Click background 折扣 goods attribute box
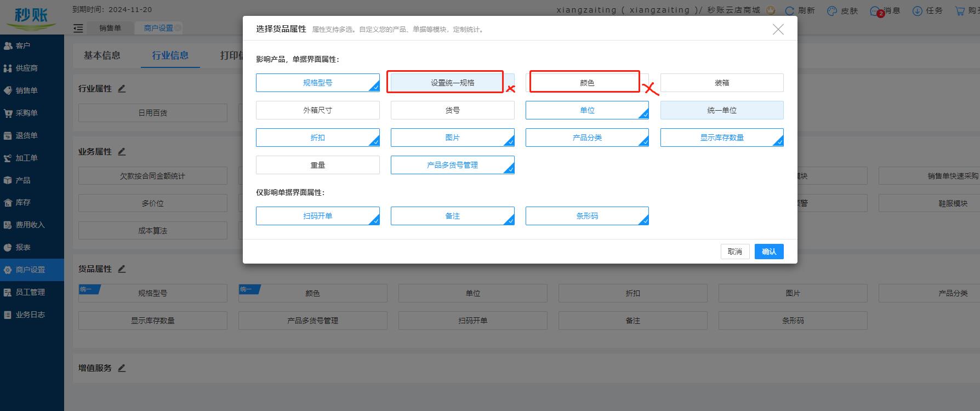980x411 pixels. 633,293
